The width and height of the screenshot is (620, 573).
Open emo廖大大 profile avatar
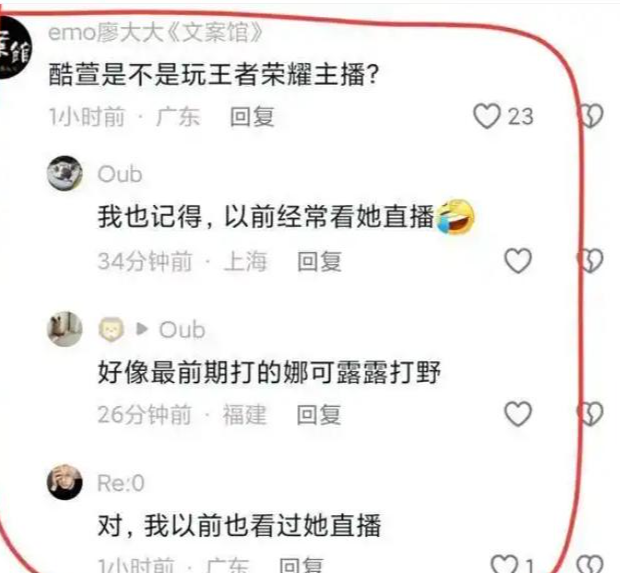tap(14, 51)
